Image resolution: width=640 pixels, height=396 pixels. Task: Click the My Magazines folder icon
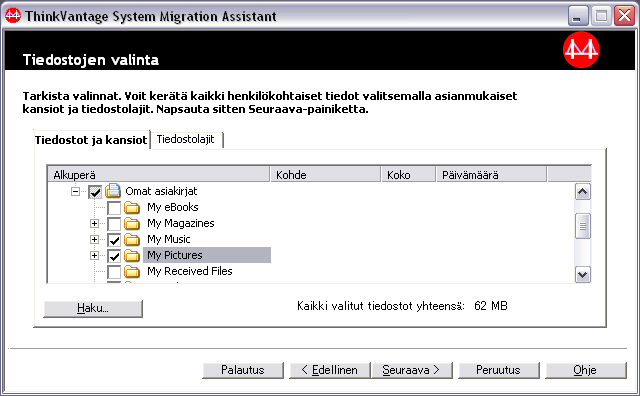(132, 223)
